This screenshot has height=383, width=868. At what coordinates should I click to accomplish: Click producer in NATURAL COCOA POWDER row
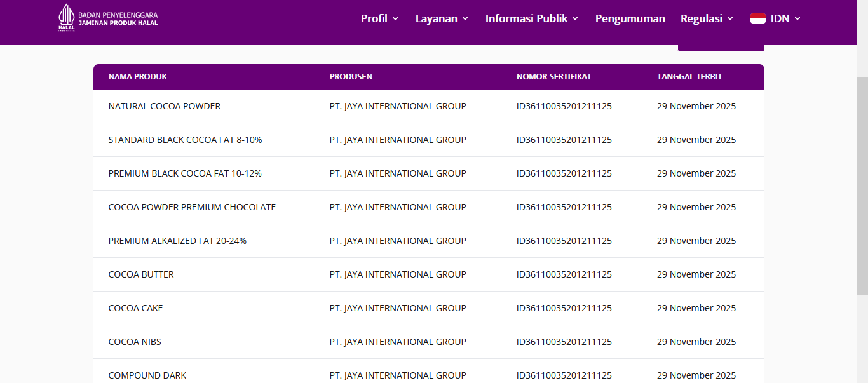[398, 106]
